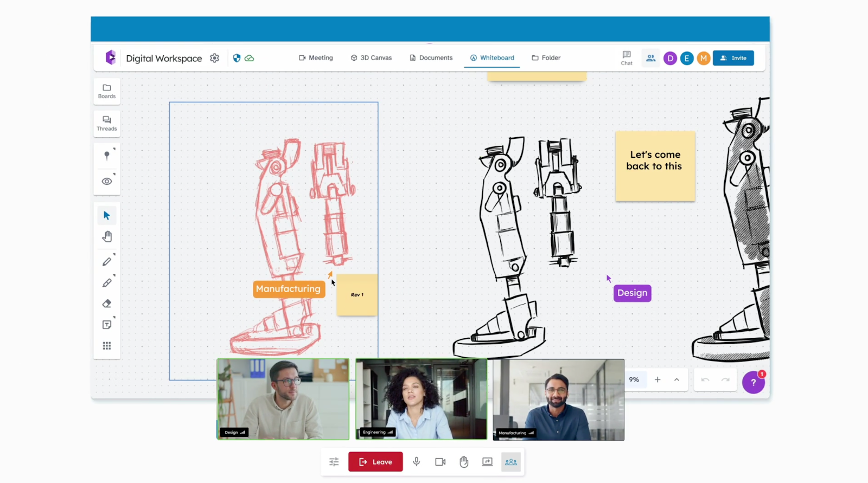Open meeting settings sliders icon
The height and width of the screenshot is (483, 868).
[334, 462]
